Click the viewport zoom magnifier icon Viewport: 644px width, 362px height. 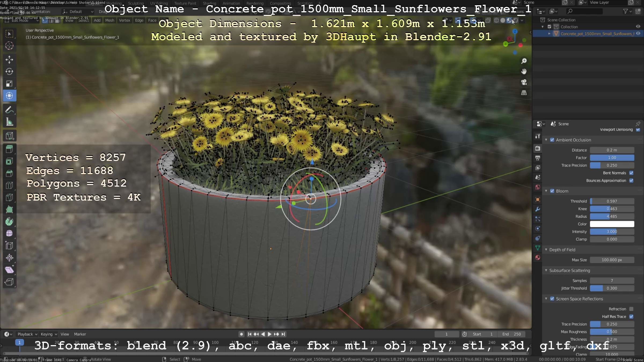pyautogui.click(x=524, y=61)
